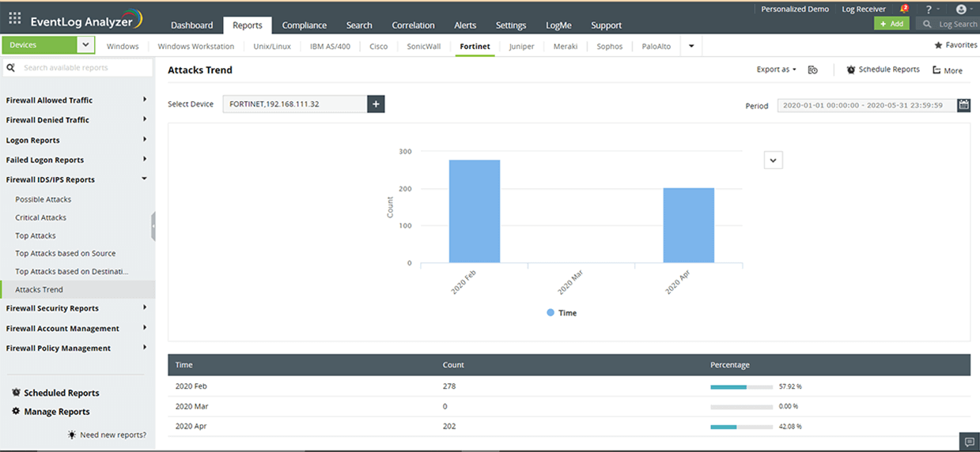Open the user profile avatar menu
Viewport: 980px width, 452px height.
(x=961, y=9)
